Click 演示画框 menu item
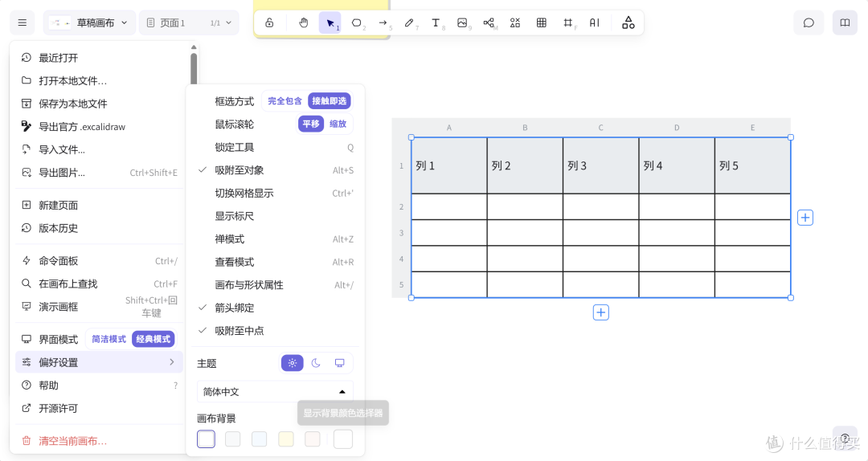The height and width of the screenshot is (461, 868). [x=99, y=307]
